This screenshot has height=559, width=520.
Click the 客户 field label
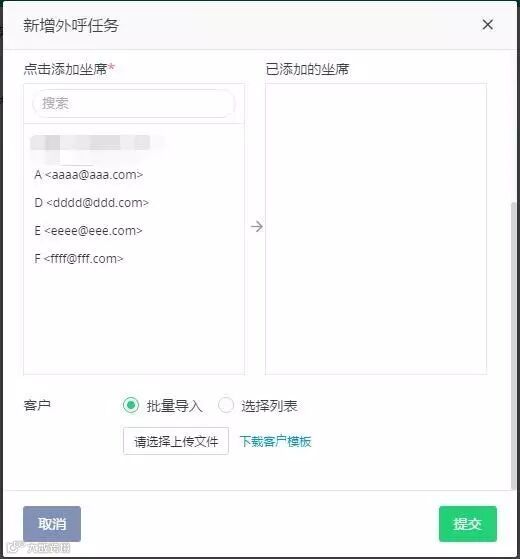tap(37, 405)
